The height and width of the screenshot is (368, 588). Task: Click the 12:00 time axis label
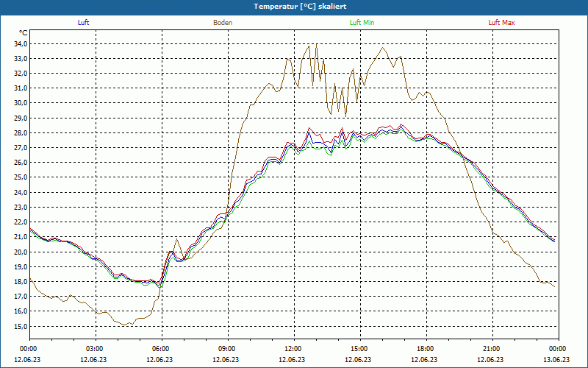293,349
